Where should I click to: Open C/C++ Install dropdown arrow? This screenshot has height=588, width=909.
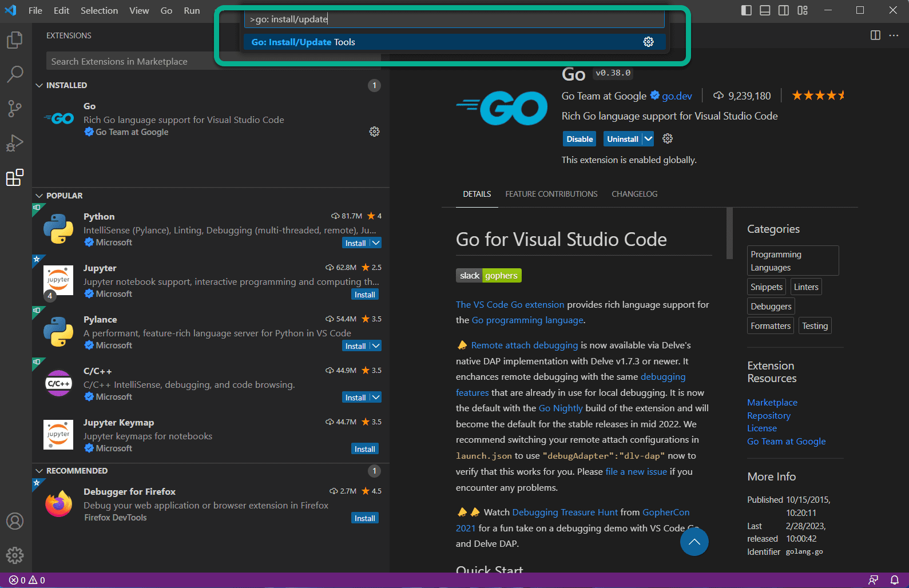tap(375, 398)
